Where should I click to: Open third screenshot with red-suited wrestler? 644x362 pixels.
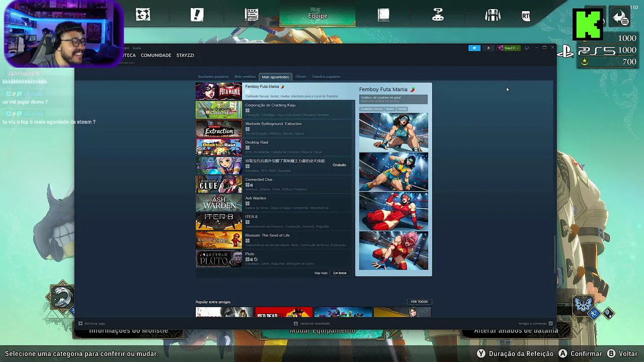[x=393, y=211]
